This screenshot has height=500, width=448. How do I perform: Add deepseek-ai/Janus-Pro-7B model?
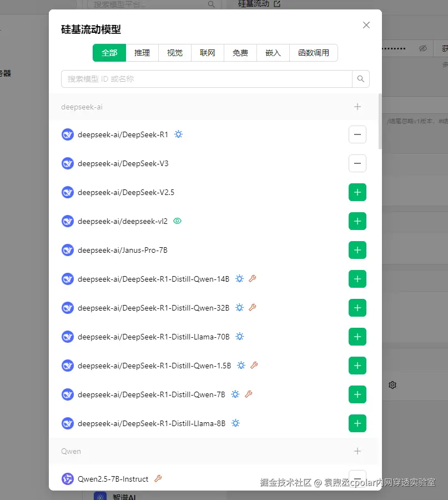tap(357, 250)
